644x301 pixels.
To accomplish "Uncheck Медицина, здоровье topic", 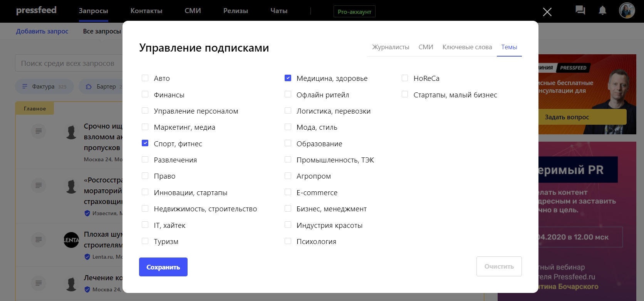I will (288, 78).
